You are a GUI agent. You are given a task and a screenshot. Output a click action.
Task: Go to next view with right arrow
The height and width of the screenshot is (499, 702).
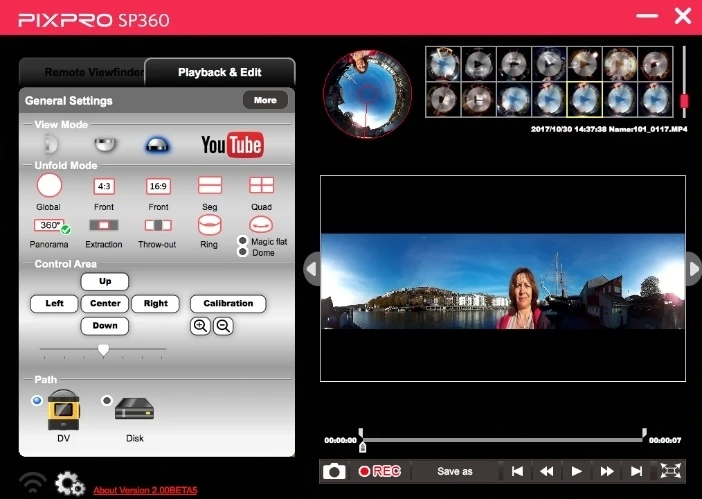tap(693, 269)
